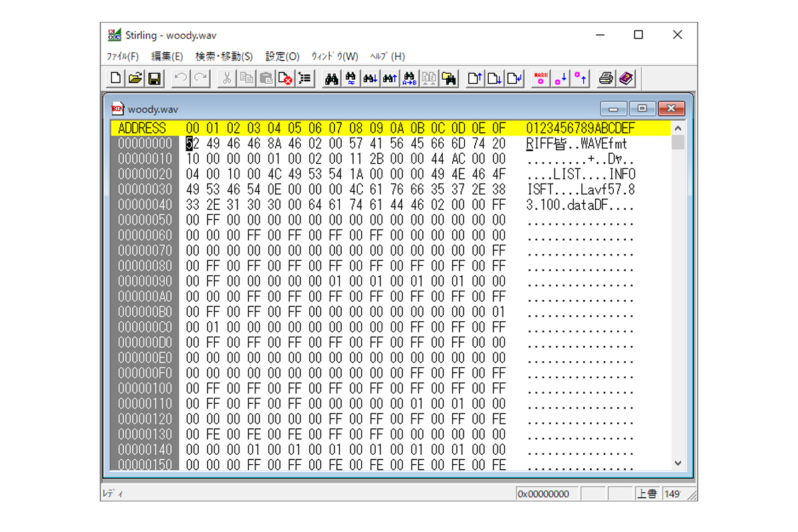Click the Open file folder icon
The width and height of the screenshot is (798, 532).
135,78
